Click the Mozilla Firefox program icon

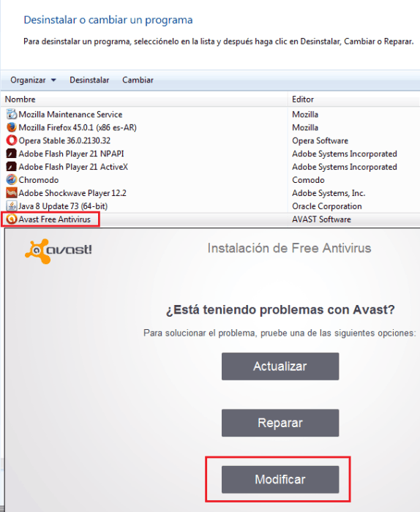pos(12,127)
